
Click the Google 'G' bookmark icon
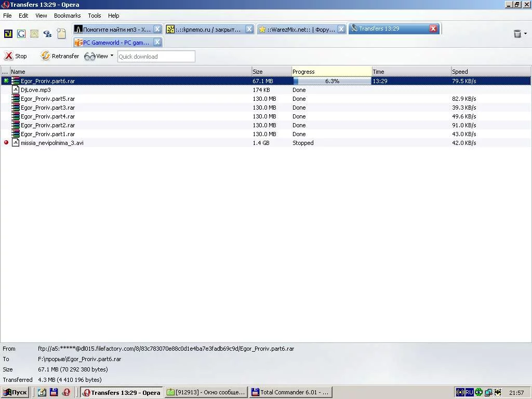pos(21,34)
